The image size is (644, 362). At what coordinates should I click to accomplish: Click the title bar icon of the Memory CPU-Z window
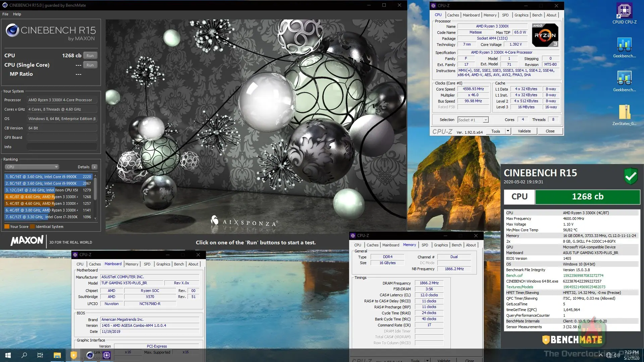[x=353, y=236]
